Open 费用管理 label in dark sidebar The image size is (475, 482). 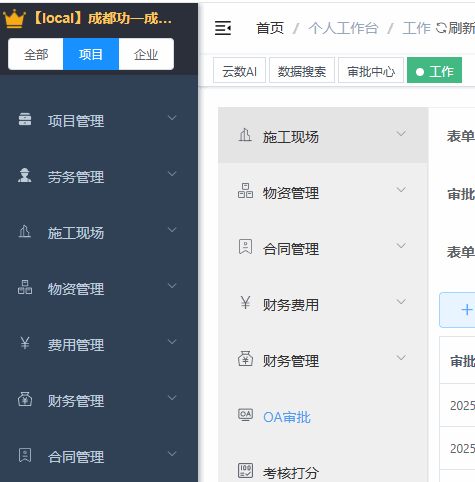76,345
